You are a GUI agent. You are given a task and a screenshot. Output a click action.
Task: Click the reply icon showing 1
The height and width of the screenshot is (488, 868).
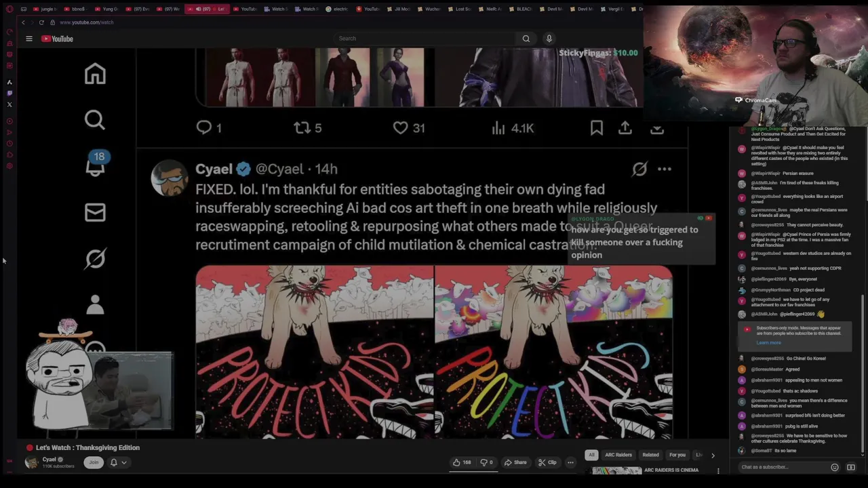click(209, 127)
